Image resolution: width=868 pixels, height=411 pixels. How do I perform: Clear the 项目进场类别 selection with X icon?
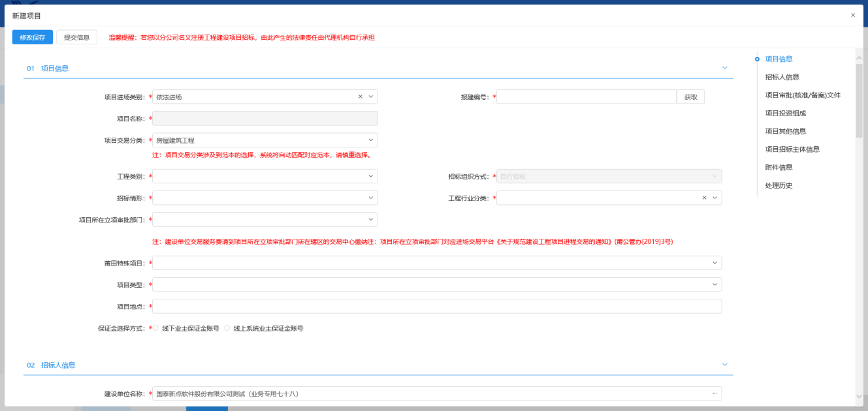pyautogui.click(x=360, y=97)
